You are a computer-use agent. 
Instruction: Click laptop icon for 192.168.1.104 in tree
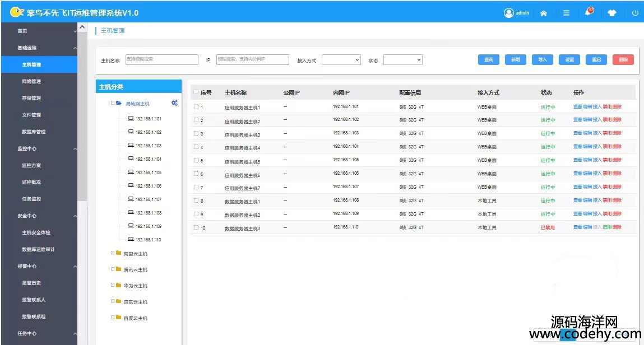[x=131, y=158]
